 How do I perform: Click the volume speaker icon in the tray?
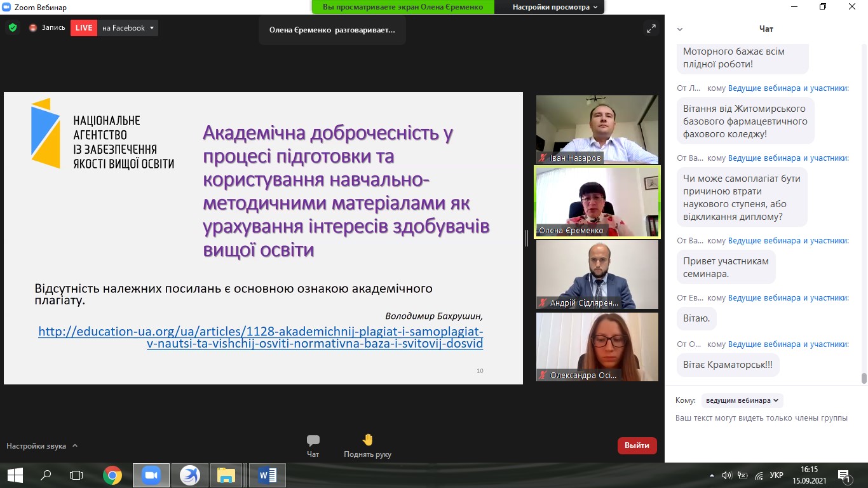(x=727, y=475)
